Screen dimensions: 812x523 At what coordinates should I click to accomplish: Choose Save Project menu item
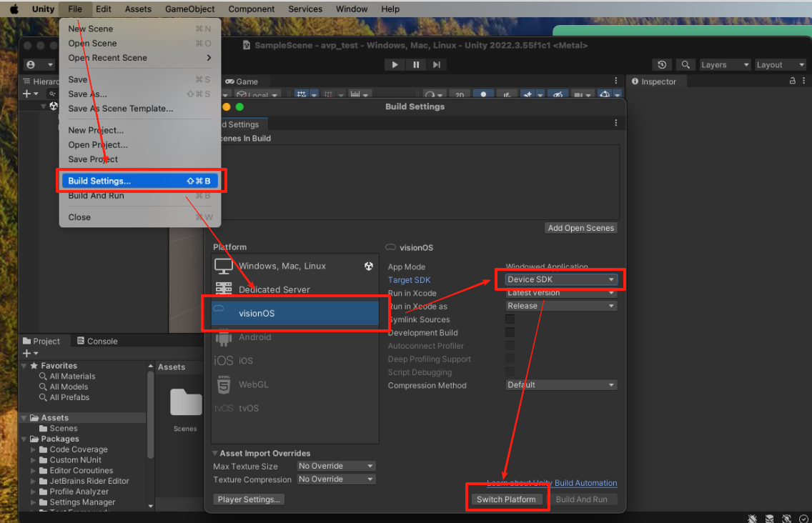pos(140,159)
